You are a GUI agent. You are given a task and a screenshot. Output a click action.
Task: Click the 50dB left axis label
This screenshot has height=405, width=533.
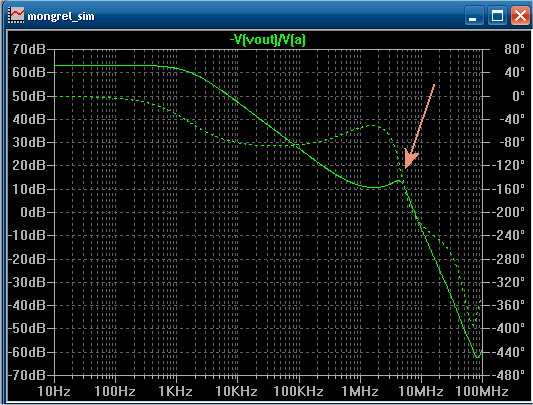(29, 96)
